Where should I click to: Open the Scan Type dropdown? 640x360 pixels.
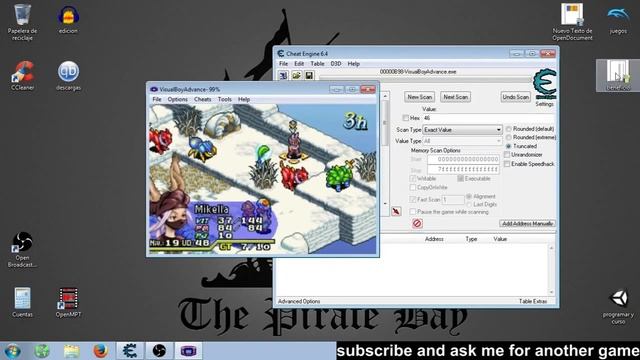(x=462, y=130)
